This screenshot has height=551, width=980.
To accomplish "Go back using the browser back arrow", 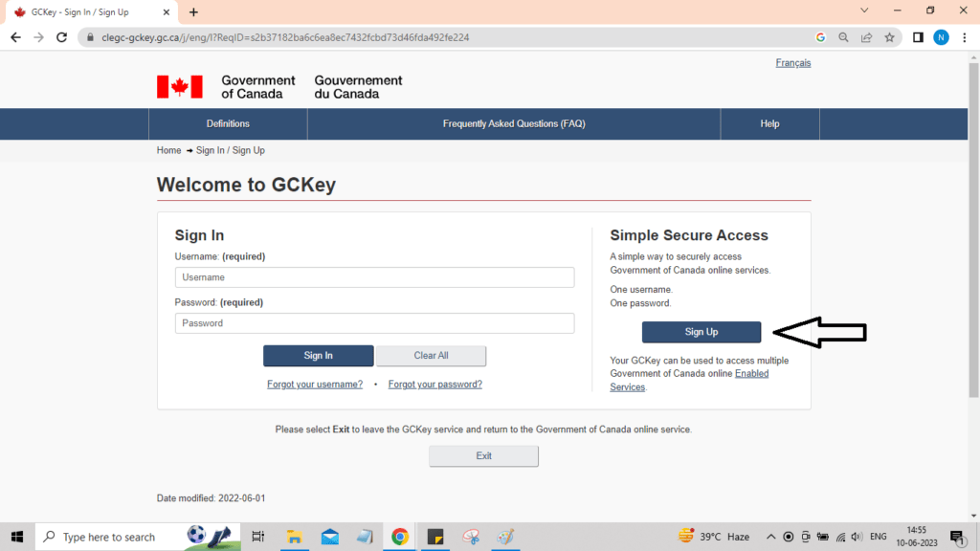I will pyautogui.click(x=15, y=37).
